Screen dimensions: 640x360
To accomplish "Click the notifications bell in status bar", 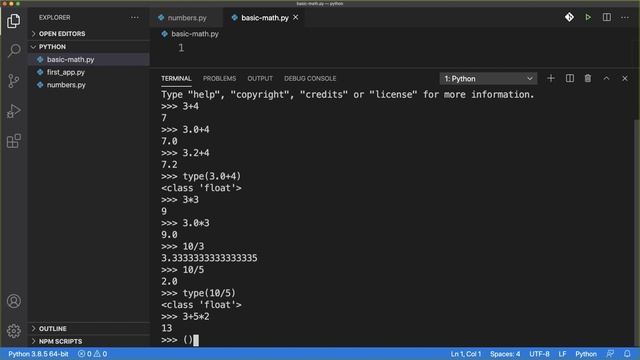I will [627, 353].
